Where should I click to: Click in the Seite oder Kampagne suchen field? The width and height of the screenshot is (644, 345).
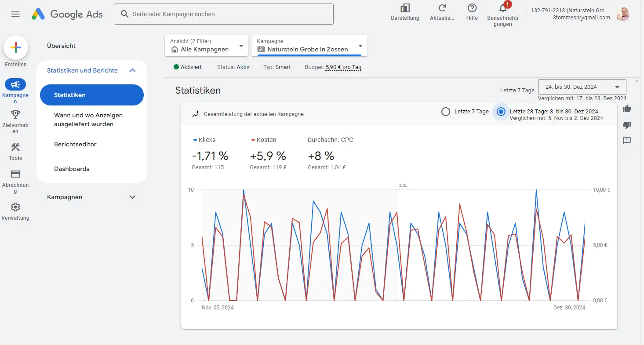click(224, 14)
